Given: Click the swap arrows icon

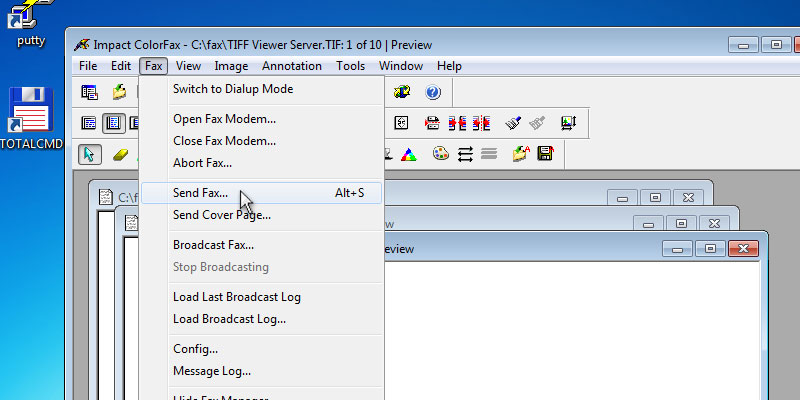Looking at the screenshot, I should (465, 154).
